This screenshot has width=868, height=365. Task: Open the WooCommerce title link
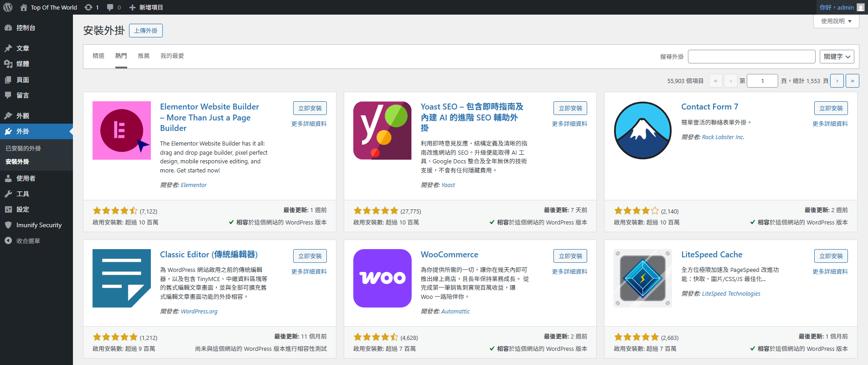tap(449, 255)
